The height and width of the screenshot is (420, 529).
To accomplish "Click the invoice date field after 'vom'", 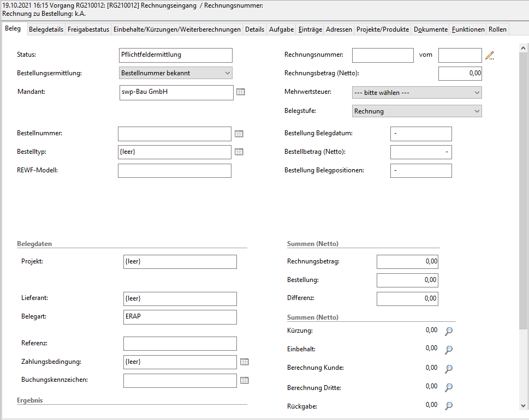I will tap(460, 55).
